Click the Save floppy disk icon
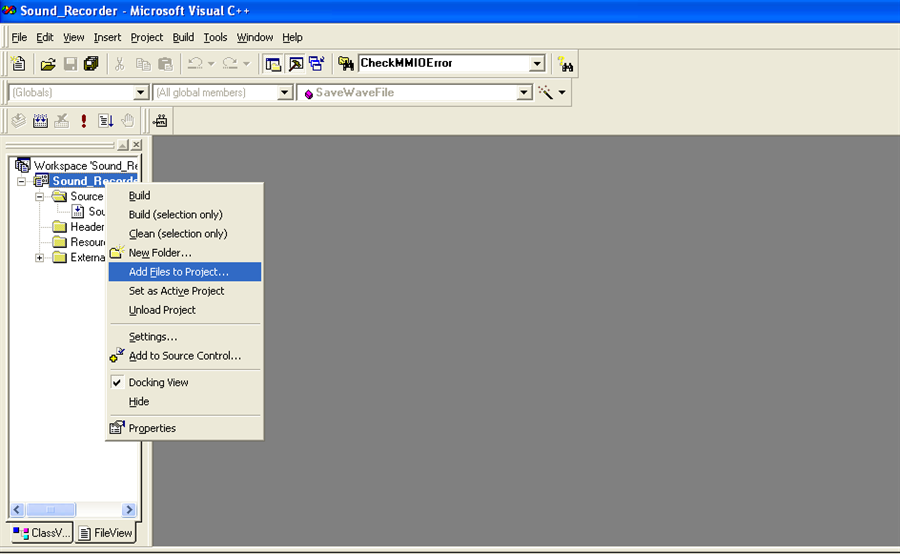 coord(70,64)
